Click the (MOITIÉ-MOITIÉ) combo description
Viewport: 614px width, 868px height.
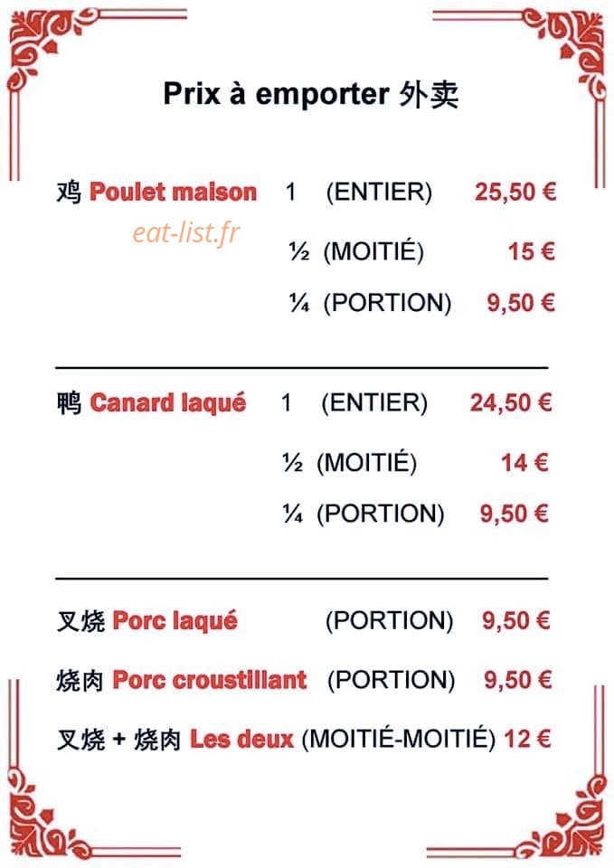coord(399,739)
